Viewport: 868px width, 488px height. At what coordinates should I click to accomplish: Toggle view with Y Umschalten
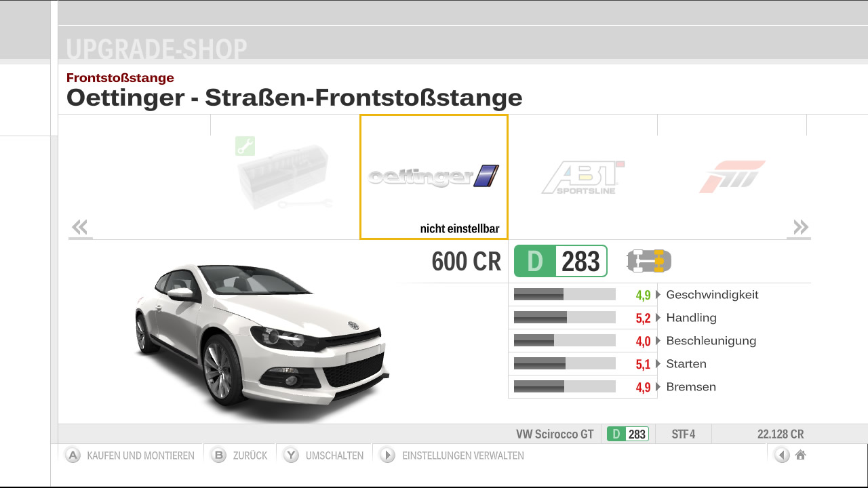click(x=323, y=455)
